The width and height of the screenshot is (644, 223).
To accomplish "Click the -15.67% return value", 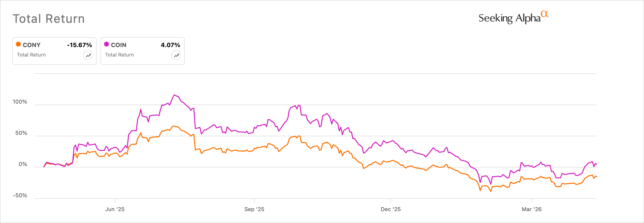I will coord(79,45).
